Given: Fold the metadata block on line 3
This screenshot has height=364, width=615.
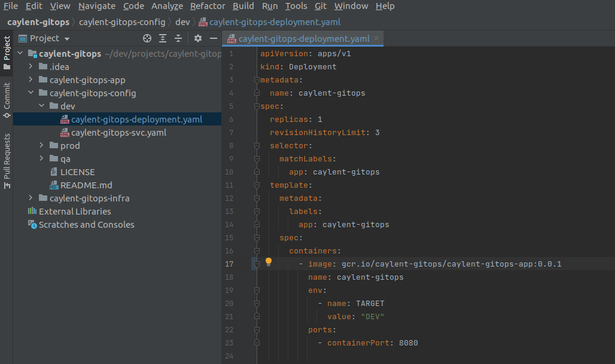Looking at the screenshot, I should pos(257,80).
